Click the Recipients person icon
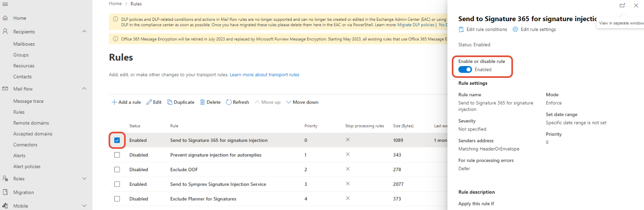Viewport: 644px width, 210px height. (5, 31)
